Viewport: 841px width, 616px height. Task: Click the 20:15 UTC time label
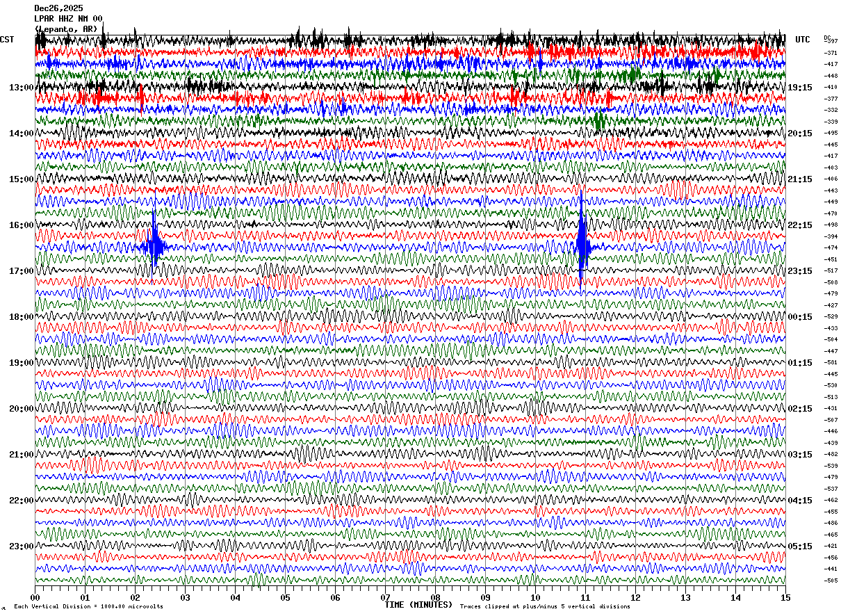800,133
